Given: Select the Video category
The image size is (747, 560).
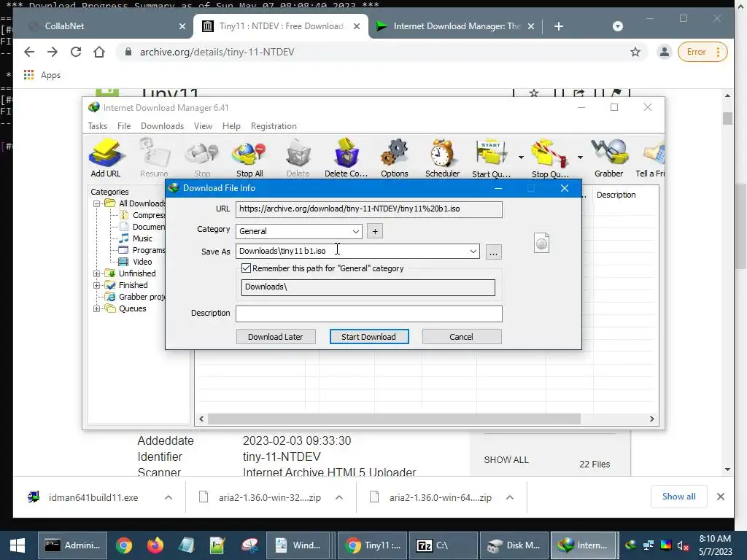Looking at the screenshot, I should (142, 262).
